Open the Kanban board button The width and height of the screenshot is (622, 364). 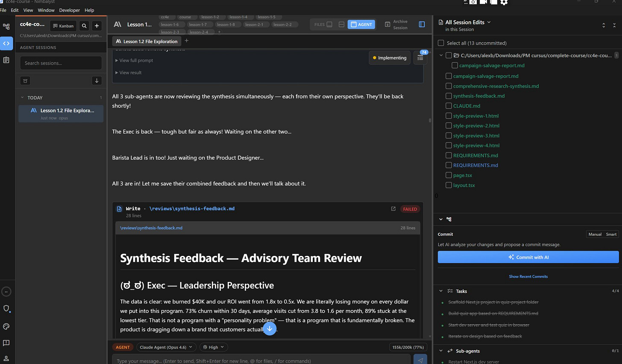click(x=63, y=26)
